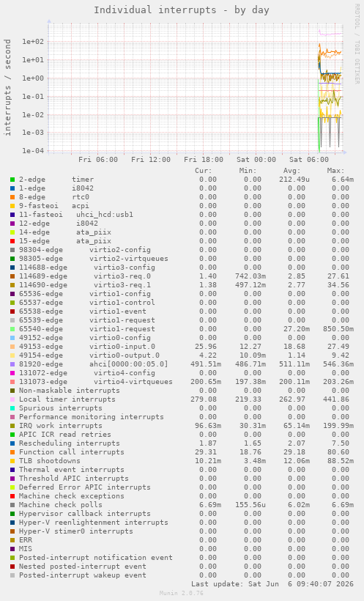
Task: Click the Last update timestamp text
Action: click(272, 584)
